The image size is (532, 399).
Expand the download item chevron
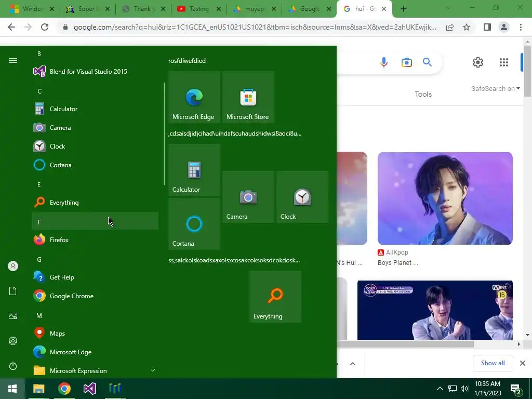coord(353,364)
